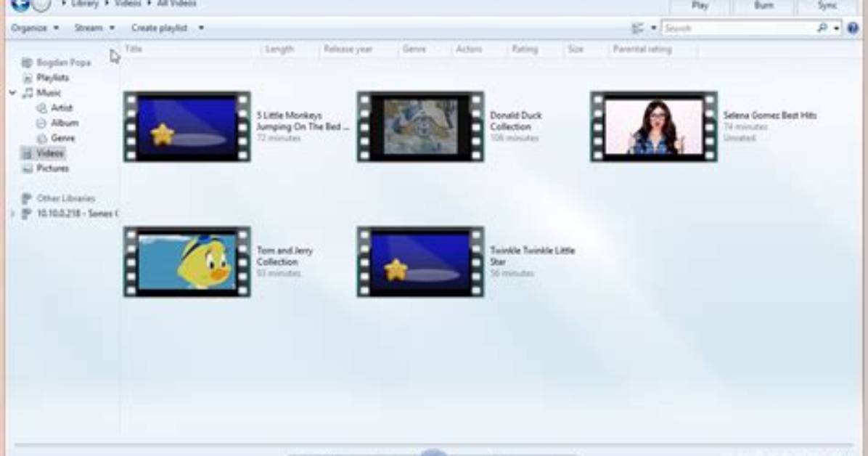
Task: Click the Artist icon in sidebar
Action: click(x=41, y=108)
